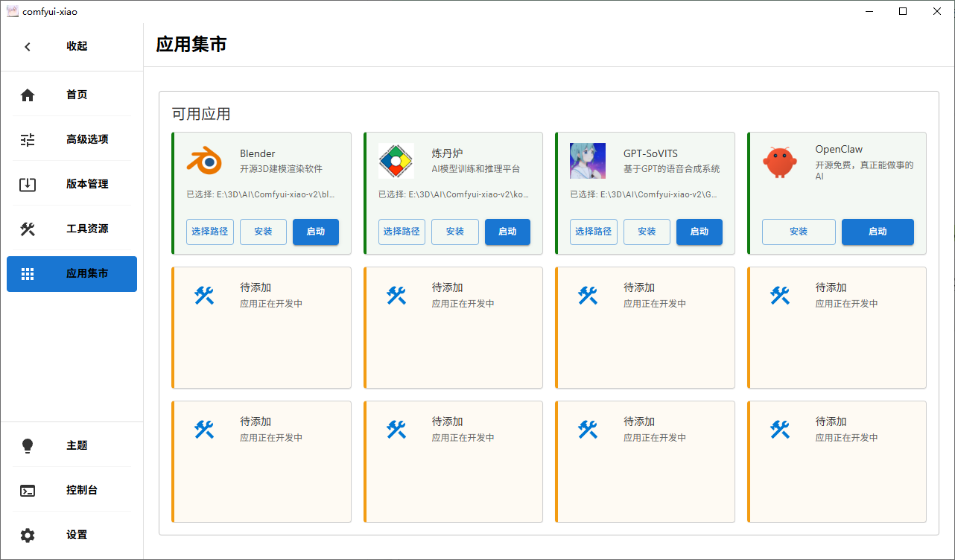Click the 高级选项 sliders icon
Image resolution: width=955 pixels, height=560 pixels.
click(28, 139)
